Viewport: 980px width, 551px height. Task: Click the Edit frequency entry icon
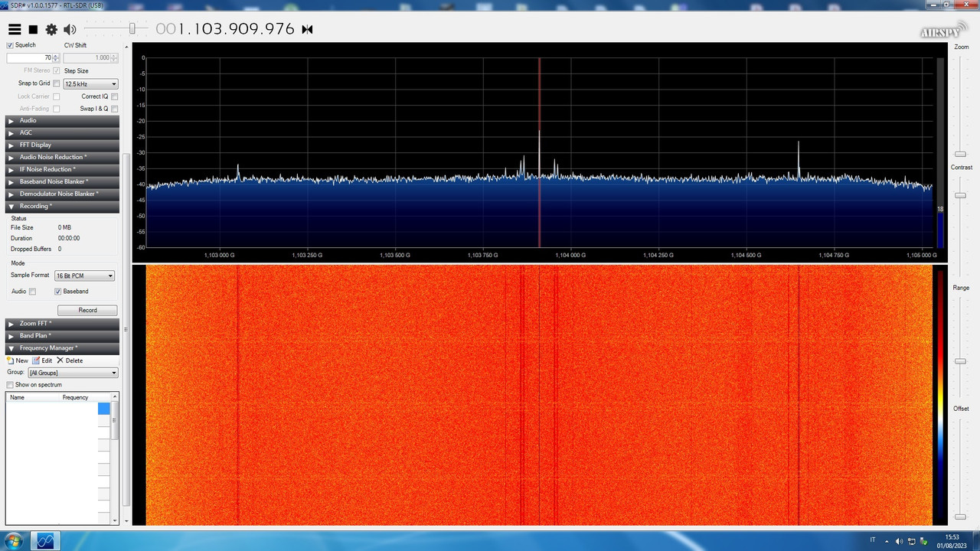pos(36,360)
